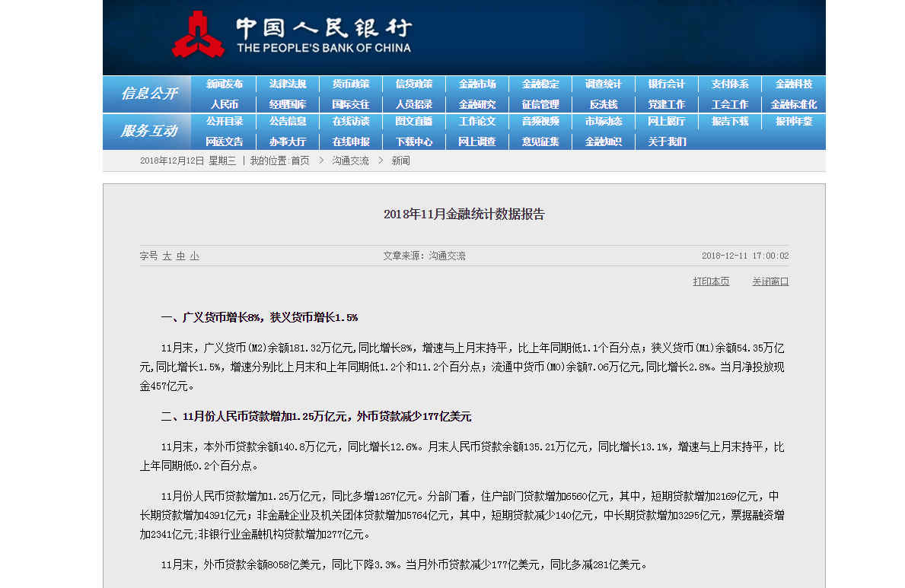Click 反洗钱 navigation item

coord(604,104)
